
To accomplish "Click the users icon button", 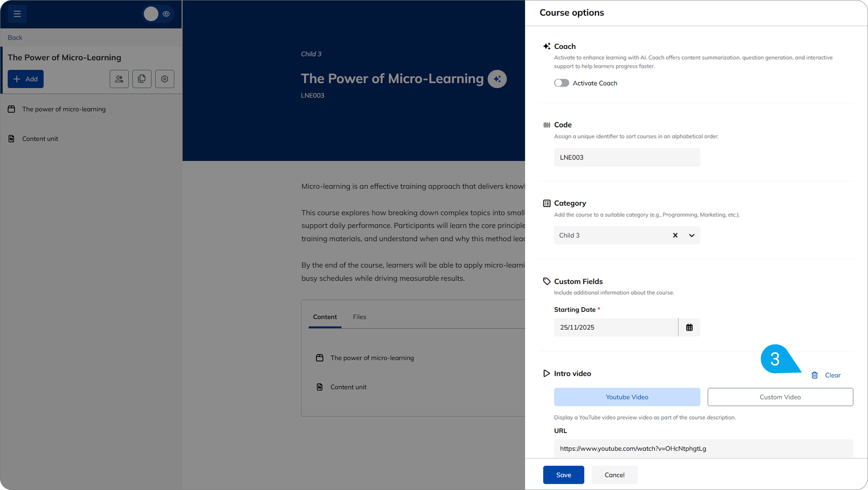I will click(119, 79).
